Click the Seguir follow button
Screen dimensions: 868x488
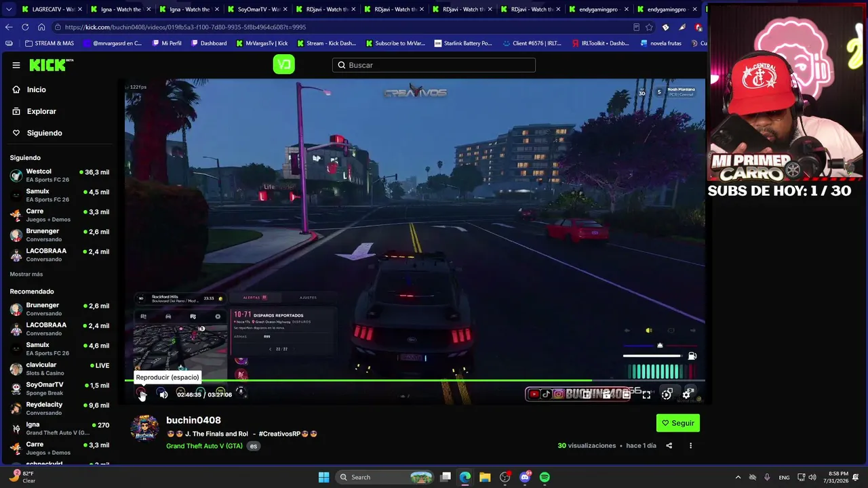click(x=678, y=423)
